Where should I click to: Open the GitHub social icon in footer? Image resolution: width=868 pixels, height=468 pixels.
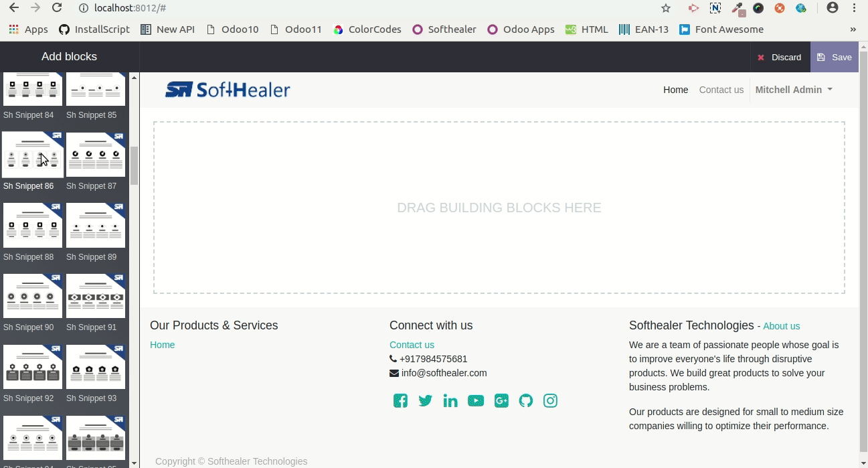click(x=526, y=401)
